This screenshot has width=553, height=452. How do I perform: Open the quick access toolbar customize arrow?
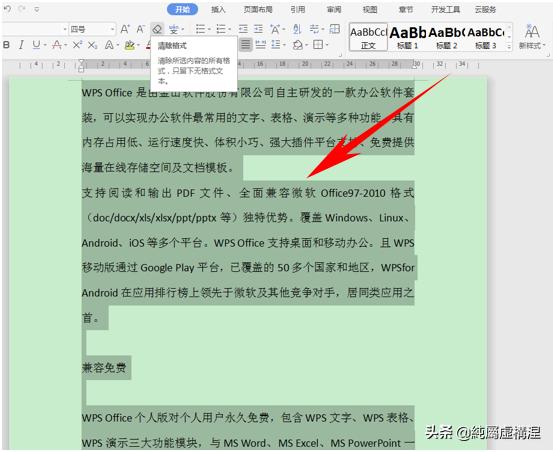pyautogui.click(x=37, y=9)
